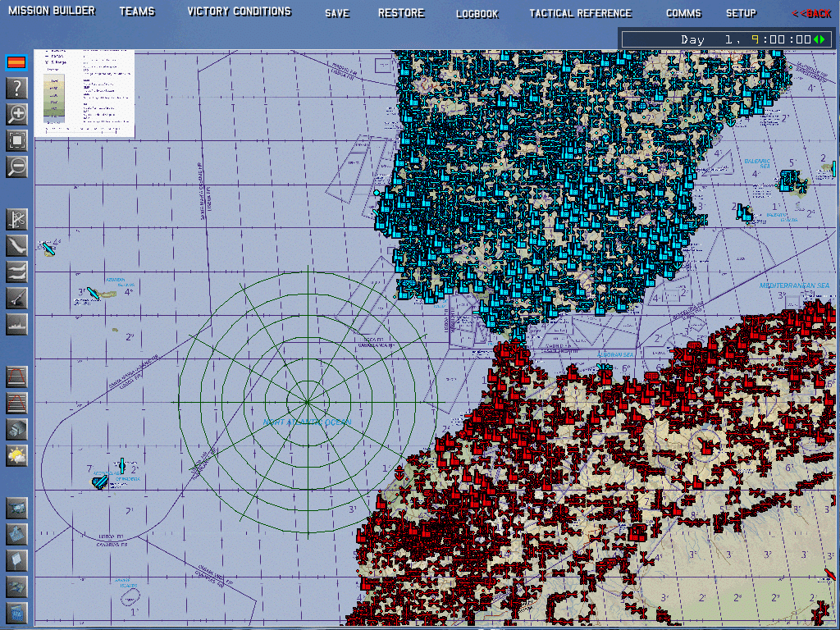Click the fourth blue map-layer icon
Image resolution: width=840 pixels, height=630 pixels.
pyautogui.click(x=16, y=587)
